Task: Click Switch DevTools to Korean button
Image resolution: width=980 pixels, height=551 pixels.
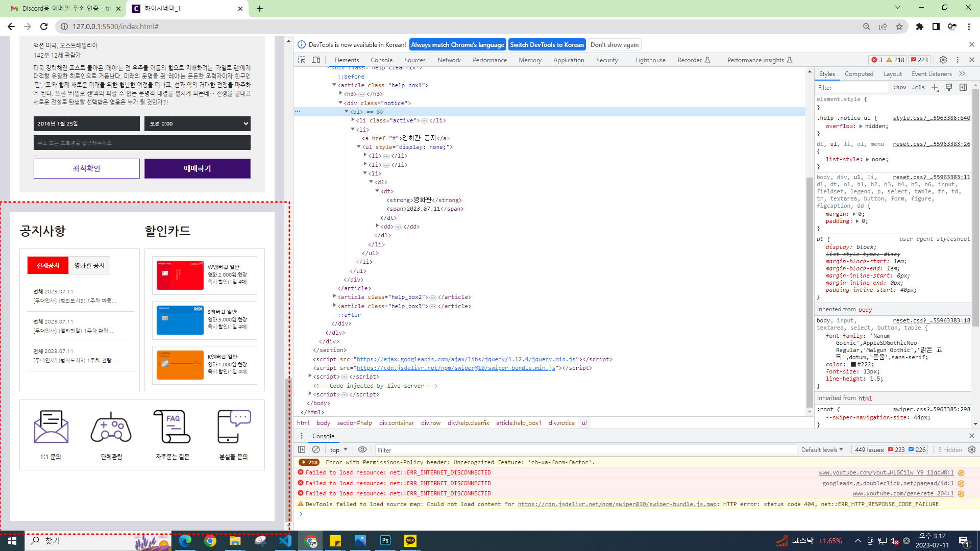Action: tap(547, 44)
